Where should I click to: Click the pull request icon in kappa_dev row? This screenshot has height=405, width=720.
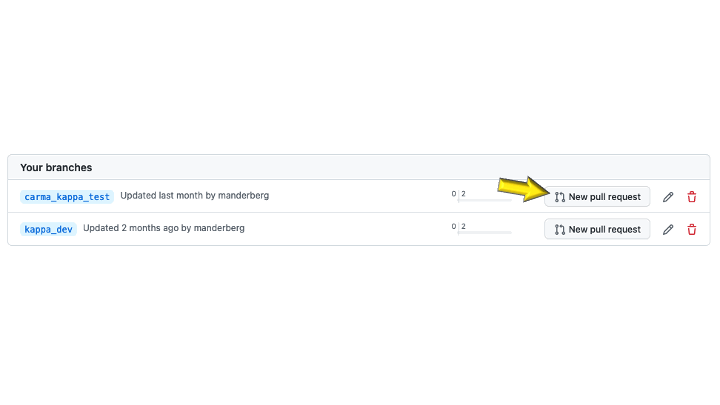560,229
